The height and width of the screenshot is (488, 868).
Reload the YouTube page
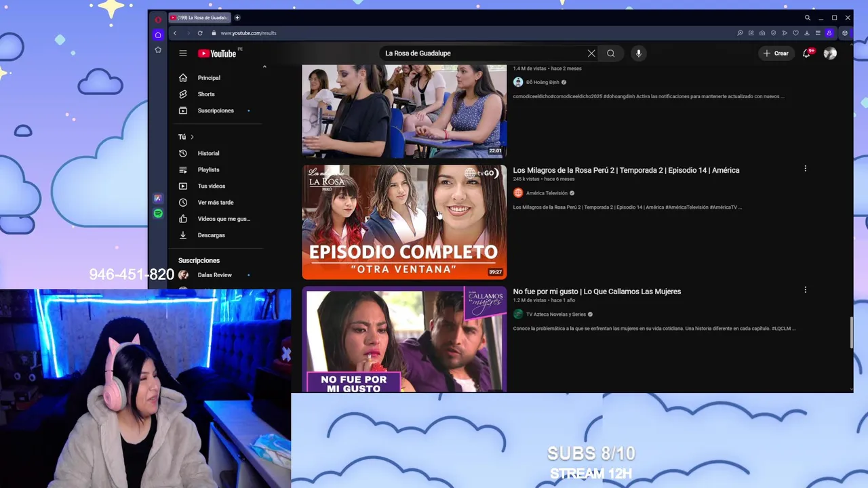(x=200, y=33)
